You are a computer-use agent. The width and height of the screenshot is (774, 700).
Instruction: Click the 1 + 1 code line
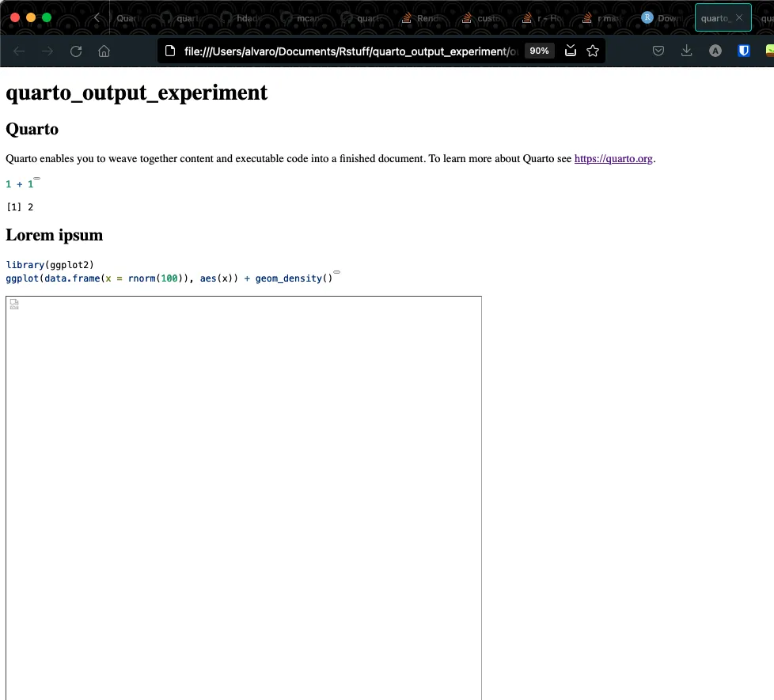click(20, 184)
